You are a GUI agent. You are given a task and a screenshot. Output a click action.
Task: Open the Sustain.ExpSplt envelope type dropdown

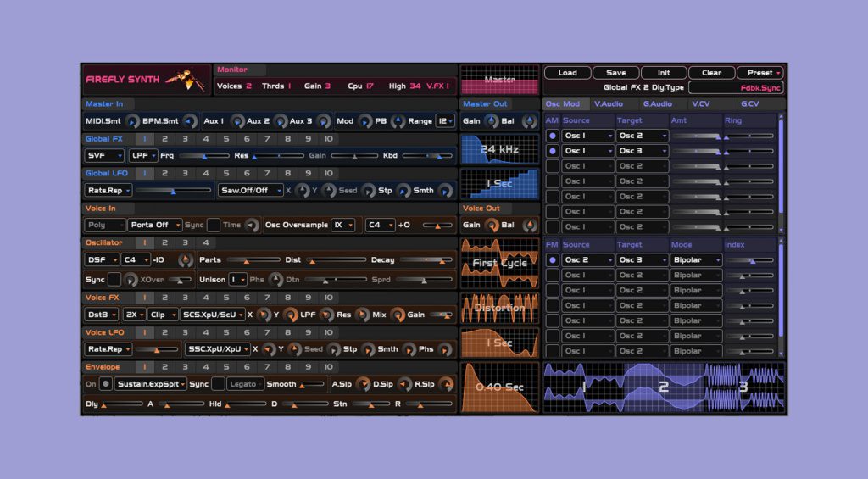coord(150,384)
